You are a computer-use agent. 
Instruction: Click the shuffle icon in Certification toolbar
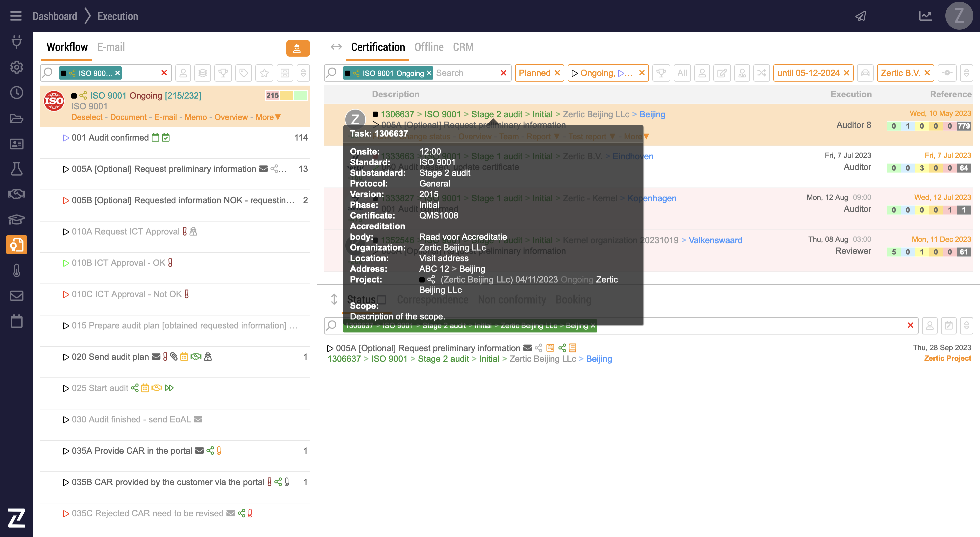[762, 73]
